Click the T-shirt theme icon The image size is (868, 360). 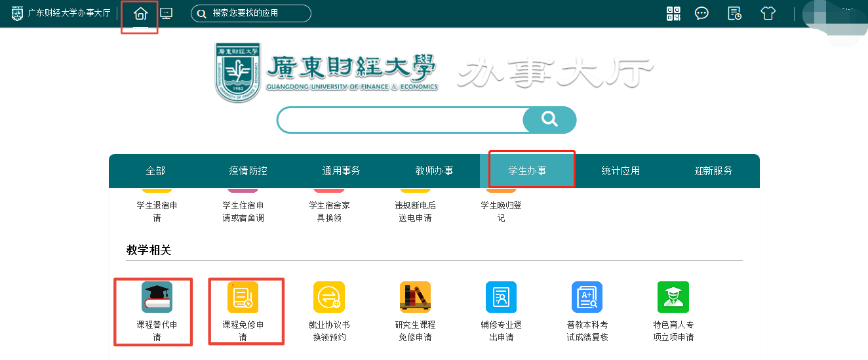(768, 14)
